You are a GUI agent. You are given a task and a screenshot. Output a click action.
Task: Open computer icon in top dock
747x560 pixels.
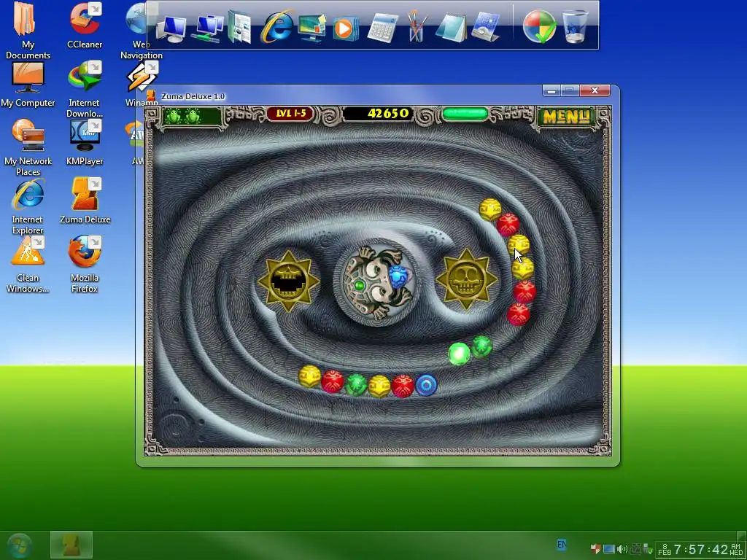(171, 28)
